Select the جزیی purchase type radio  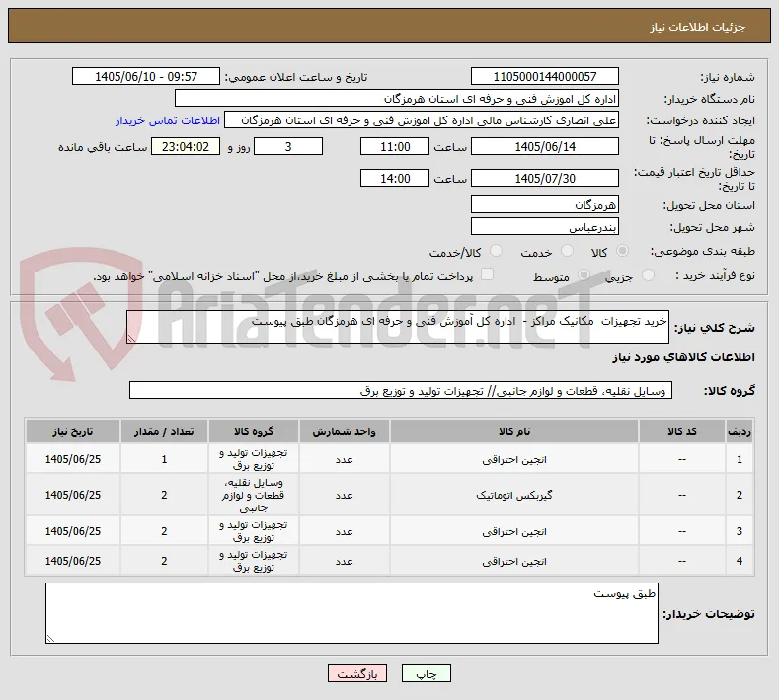click(648, 274)
